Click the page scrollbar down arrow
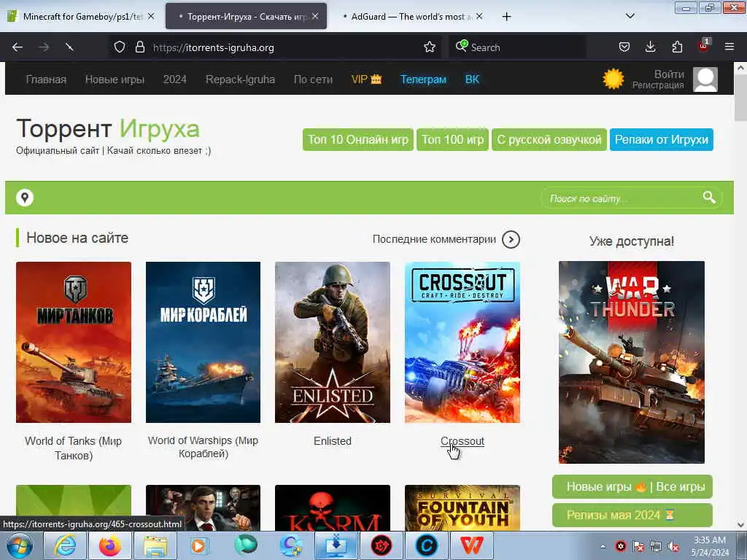Screen dimensions: 747x560 tap(740, 525)
